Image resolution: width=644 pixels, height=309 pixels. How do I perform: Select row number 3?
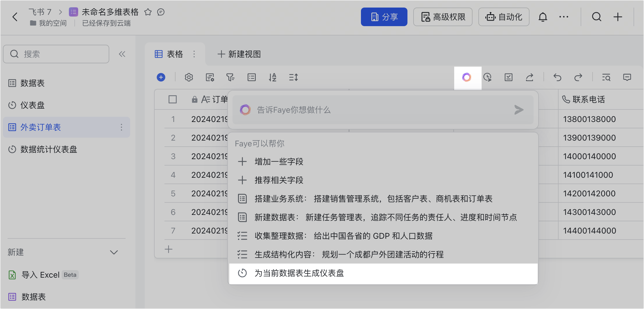(x=173, y=156)
